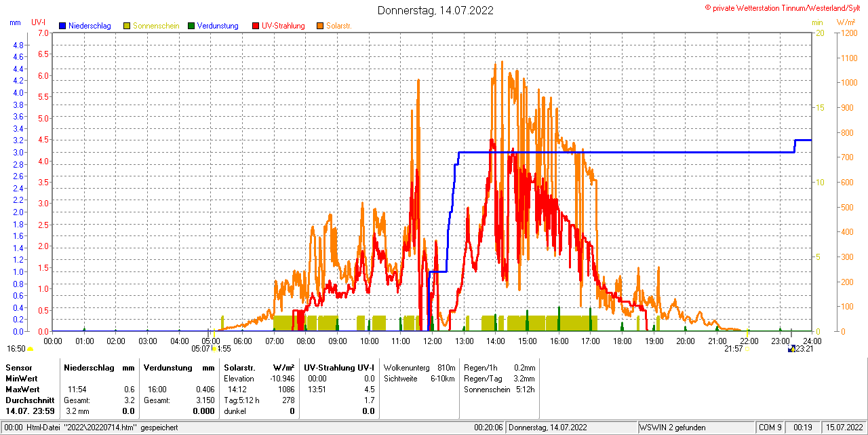Click the 14.07. 23:59 timestamp row label
This screenshot has height=435, width=868.
(30, 411)
